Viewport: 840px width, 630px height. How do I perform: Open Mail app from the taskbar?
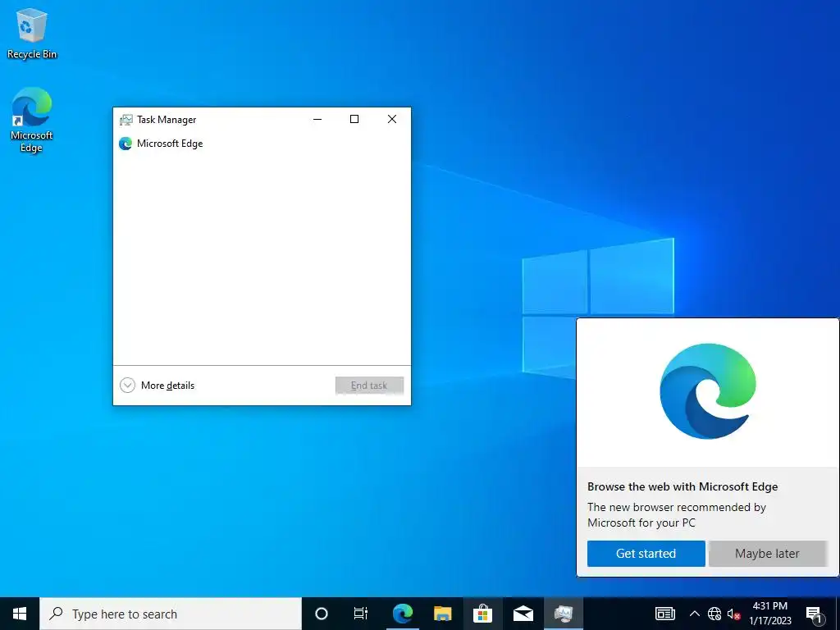click(523, 614)
